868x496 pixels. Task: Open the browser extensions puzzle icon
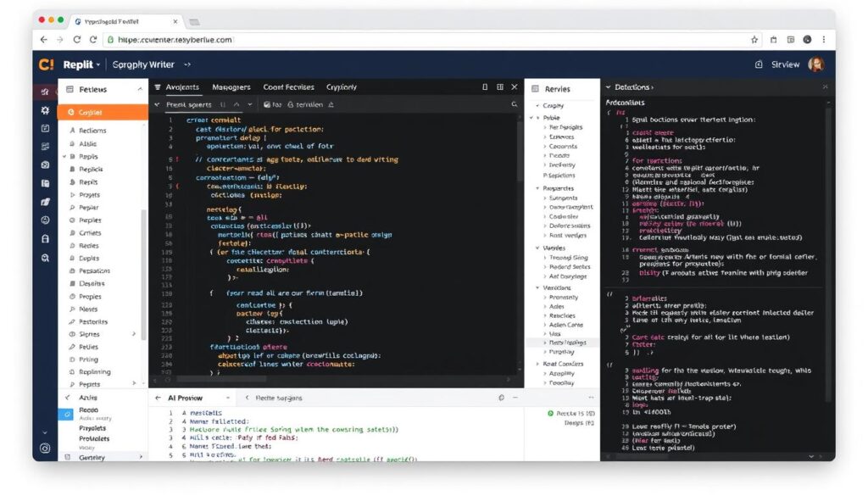pyautogui.click(x=773, y=40)
